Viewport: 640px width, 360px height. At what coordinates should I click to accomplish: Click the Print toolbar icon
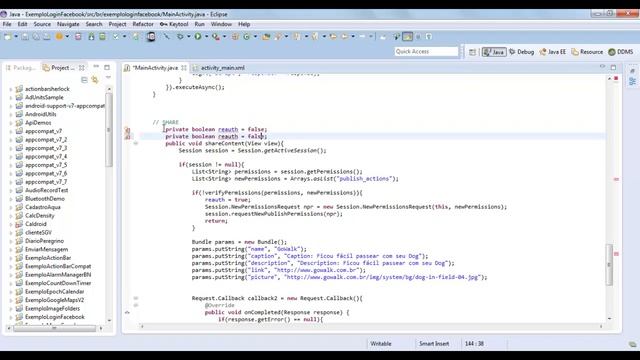47,37
